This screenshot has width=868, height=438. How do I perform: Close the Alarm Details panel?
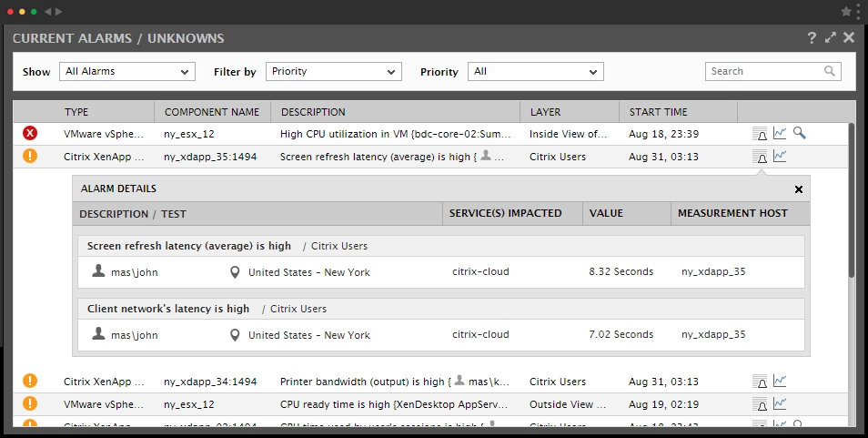tap(799, 189)
